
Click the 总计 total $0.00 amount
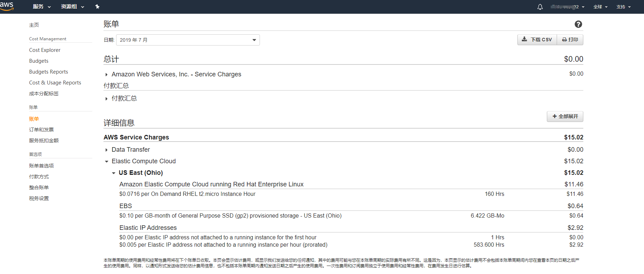tap(573, 59)
